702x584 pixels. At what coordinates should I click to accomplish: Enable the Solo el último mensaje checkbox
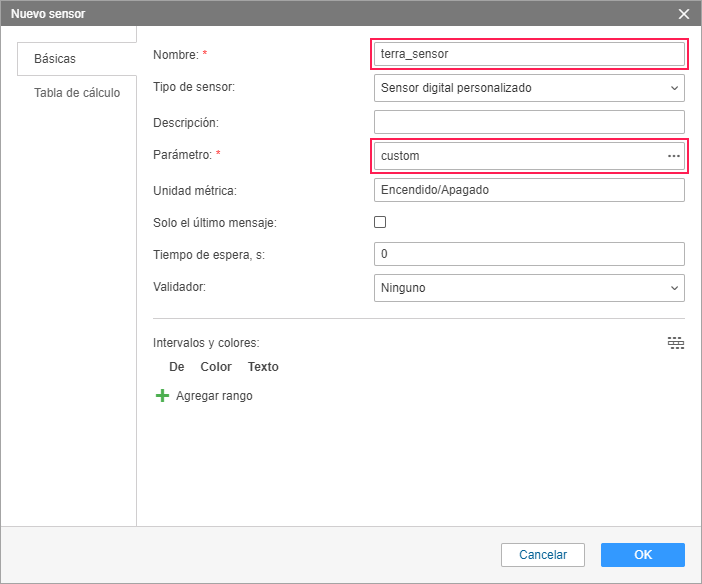tap(380, 222)
